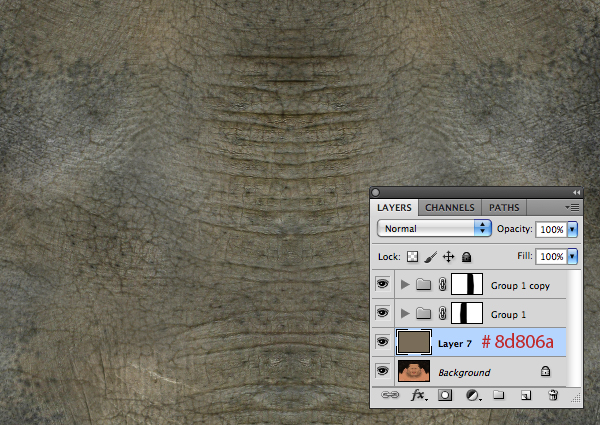Screen dimensions: 600x425
Task: Click the Delete layer trash icon
Action: point(553,395)
